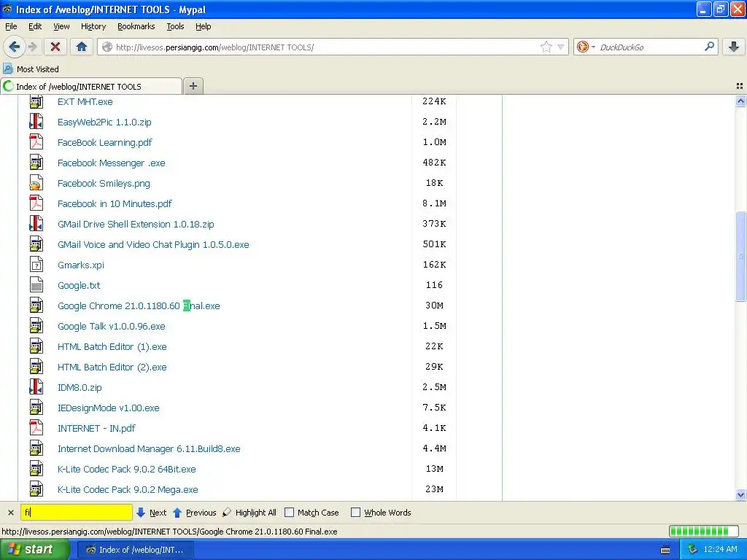The height and width of the screenshot is (560, 747).
Task: Click the Facebook Messenger exe icon
Action: pos(36,163)
